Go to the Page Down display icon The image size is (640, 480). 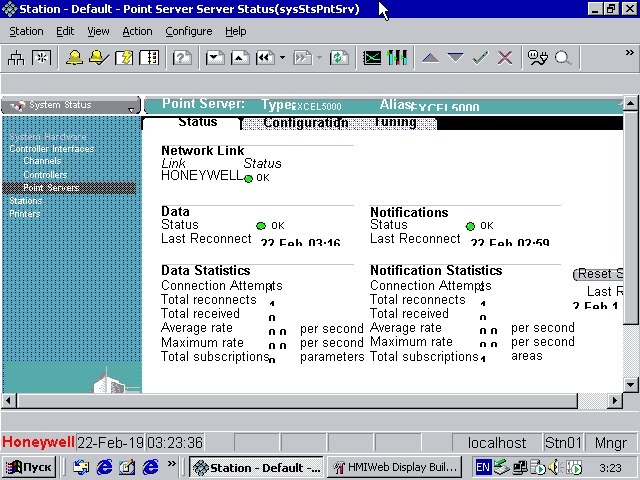215,58
